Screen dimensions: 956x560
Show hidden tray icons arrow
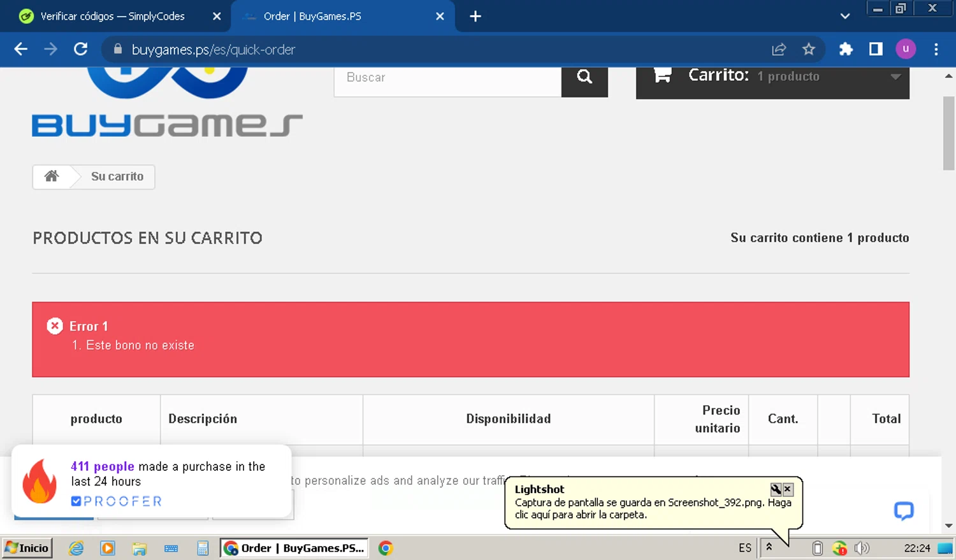click(769, 547)
